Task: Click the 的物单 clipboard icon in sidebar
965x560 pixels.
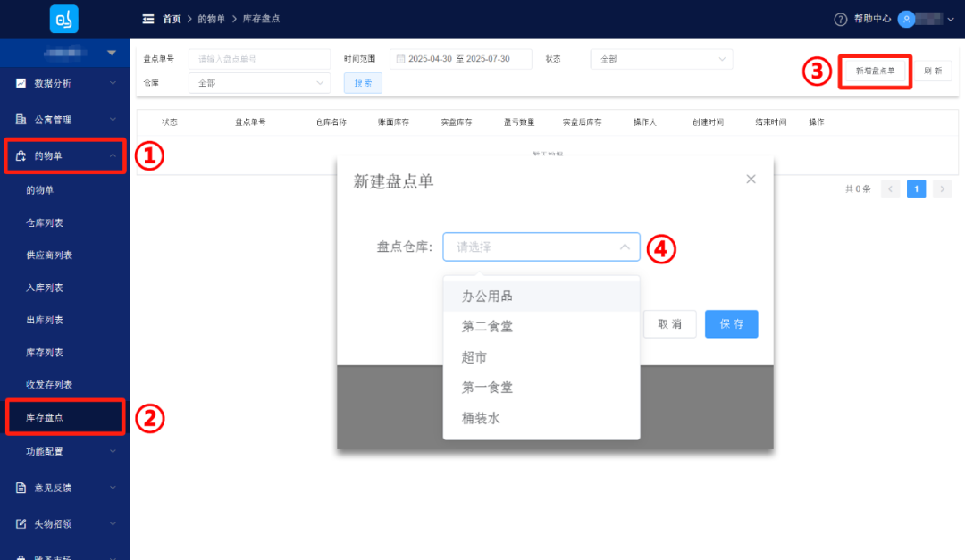Action: 21,155
